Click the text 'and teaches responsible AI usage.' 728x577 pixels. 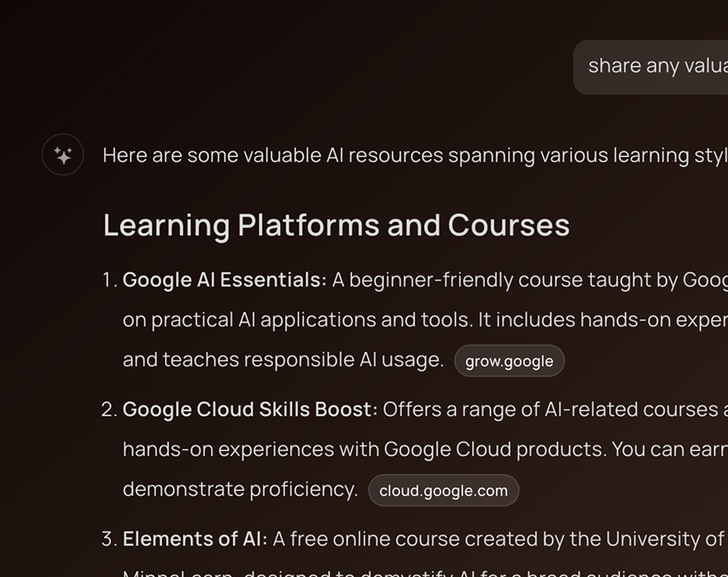(x=283, y=360)
